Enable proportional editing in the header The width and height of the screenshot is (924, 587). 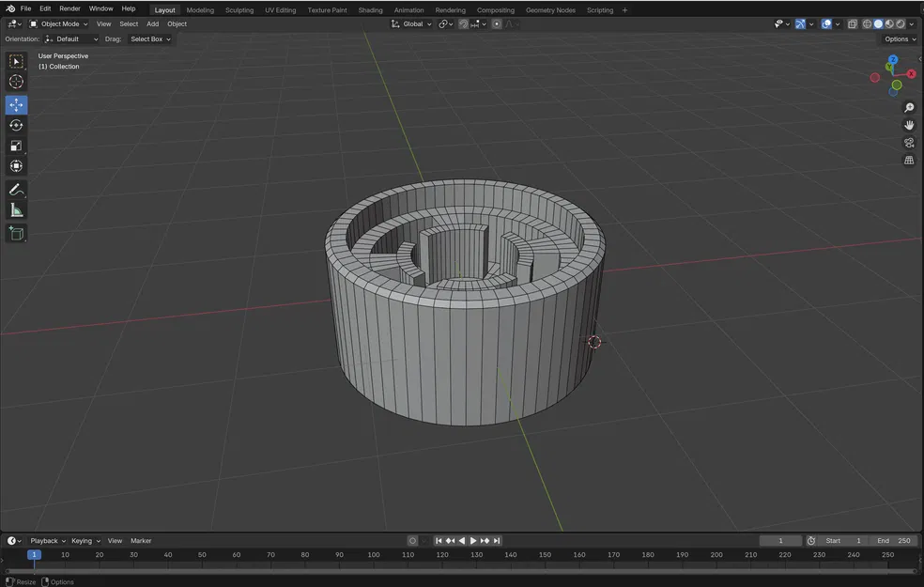click(497, 24)
